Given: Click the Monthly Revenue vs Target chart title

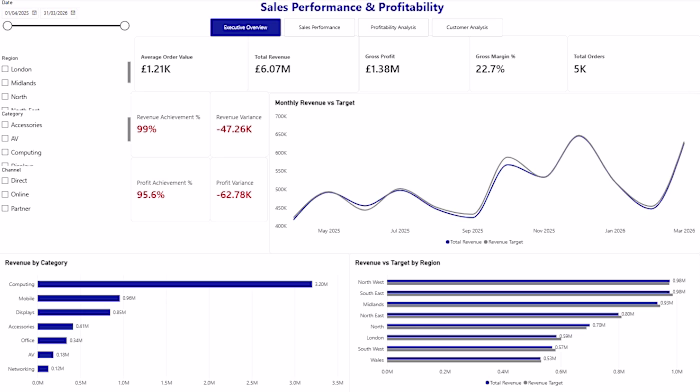Looking at the screenshot, I should click(315, 103).
